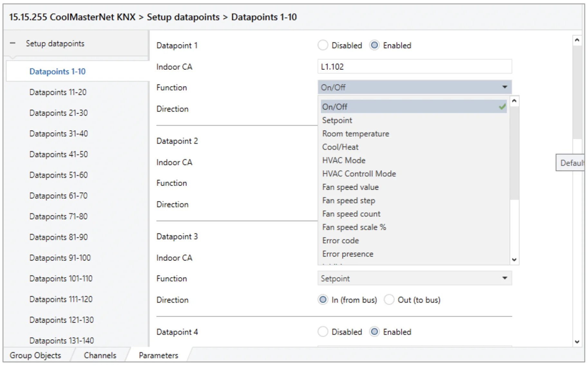Select Setpoint from the function list

[337, 120]
